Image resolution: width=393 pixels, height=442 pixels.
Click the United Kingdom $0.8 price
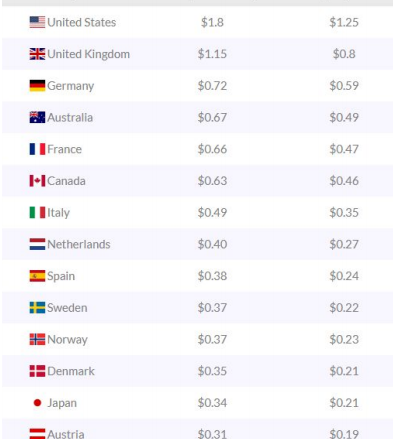[344, 54]
